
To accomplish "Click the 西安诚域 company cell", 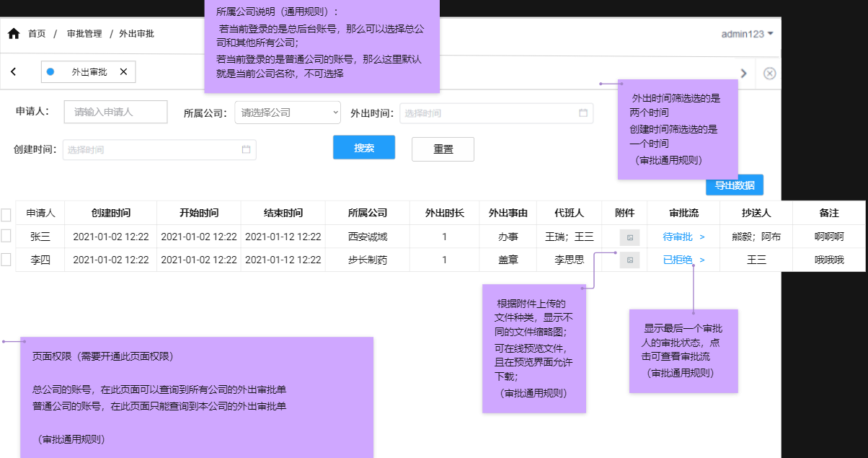I will pyautogui.click(x=368, y=237).
